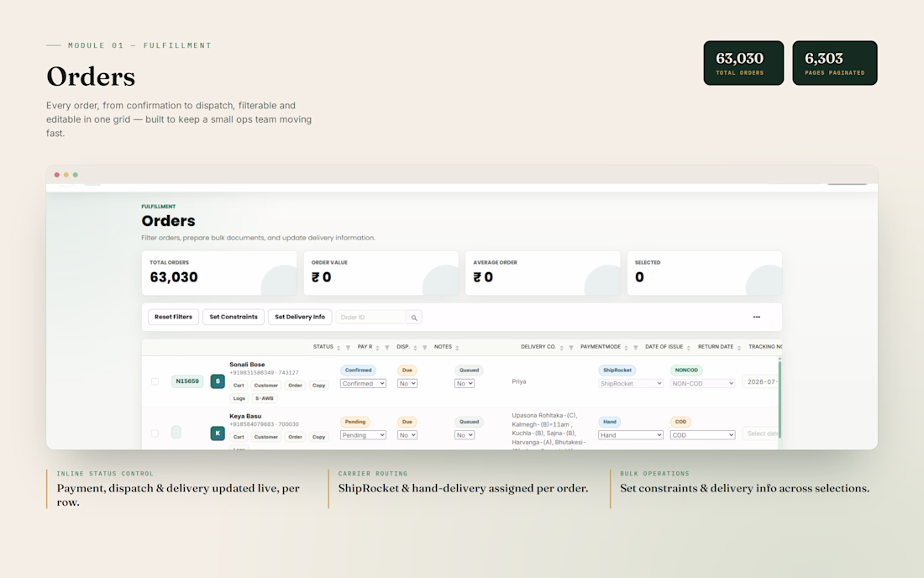Click the Total Orders 63,030 stat card
This screenshot has width=924, height=578.
219,273
